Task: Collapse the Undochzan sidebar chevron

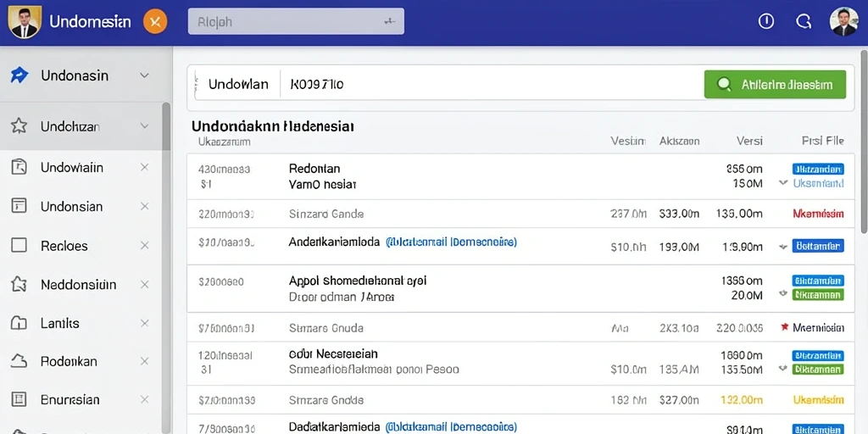Action: (x=144, y=126)
